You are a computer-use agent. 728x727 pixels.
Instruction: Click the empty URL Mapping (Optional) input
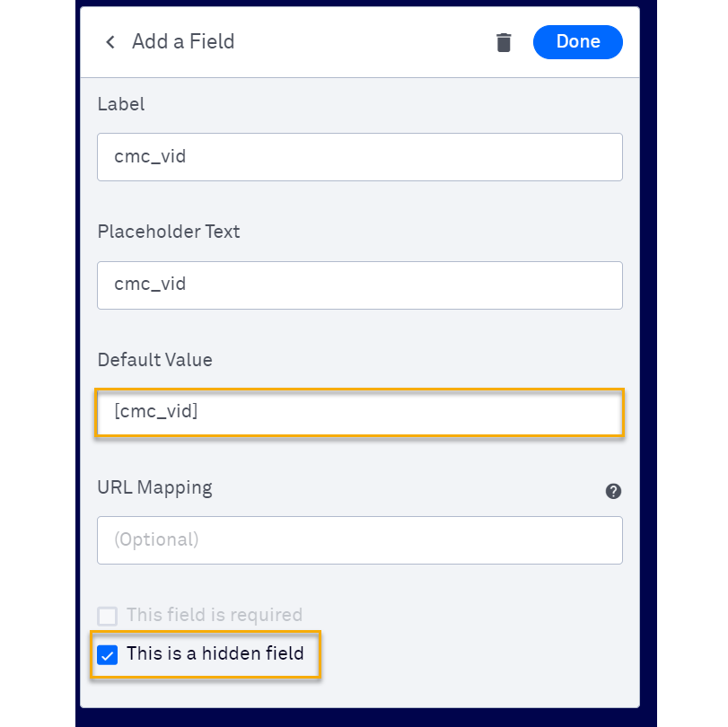coord(359,540)
